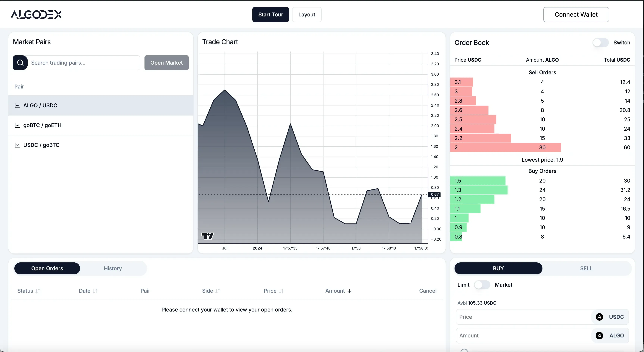
Task: Click the Connect Wallet button
Action: 576,15
